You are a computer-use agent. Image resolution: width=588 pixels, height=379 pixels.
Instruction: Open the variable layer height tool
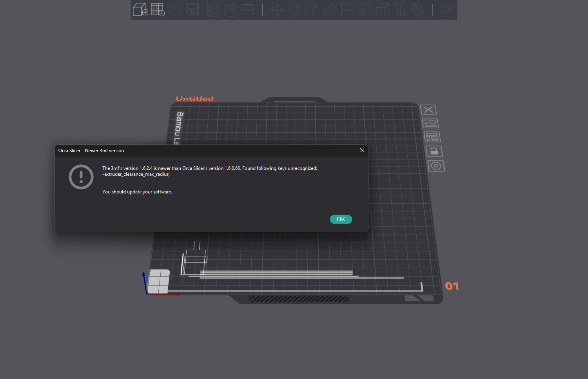click(x=247, y=9)
